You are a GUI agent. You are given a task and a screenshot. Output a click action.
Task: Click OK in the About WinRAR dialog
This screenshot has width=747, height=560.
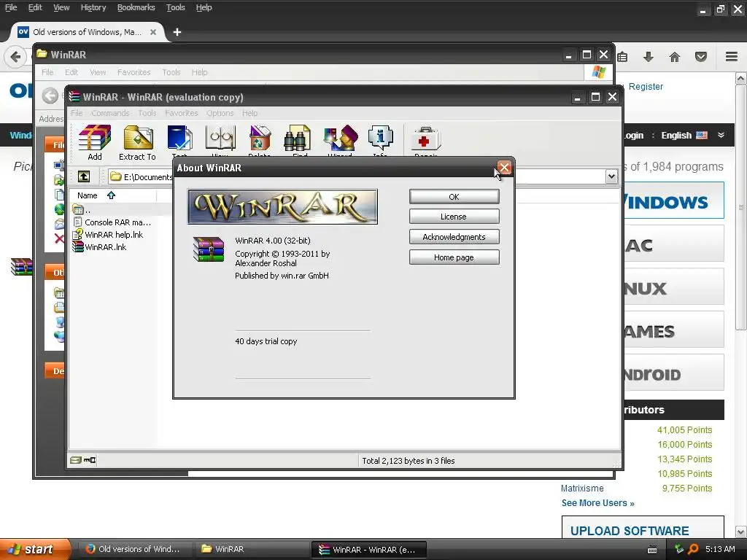click(x=454, y=197)
